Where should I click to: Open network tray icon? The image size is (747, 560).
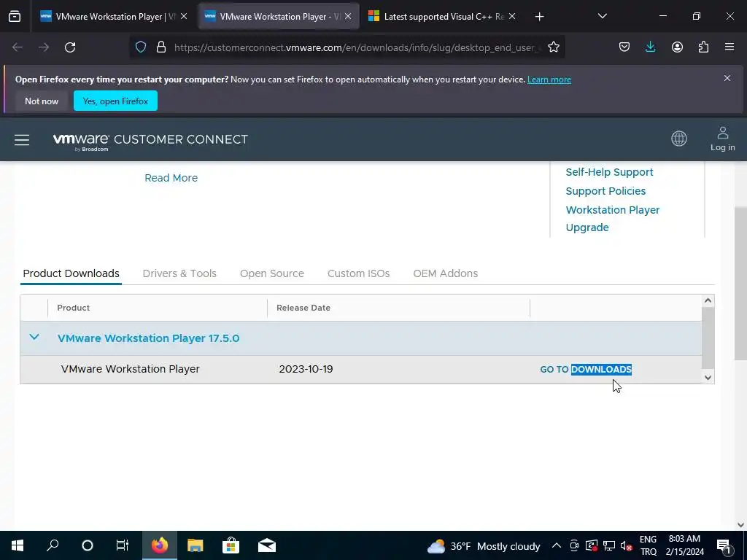coord(609,545)
